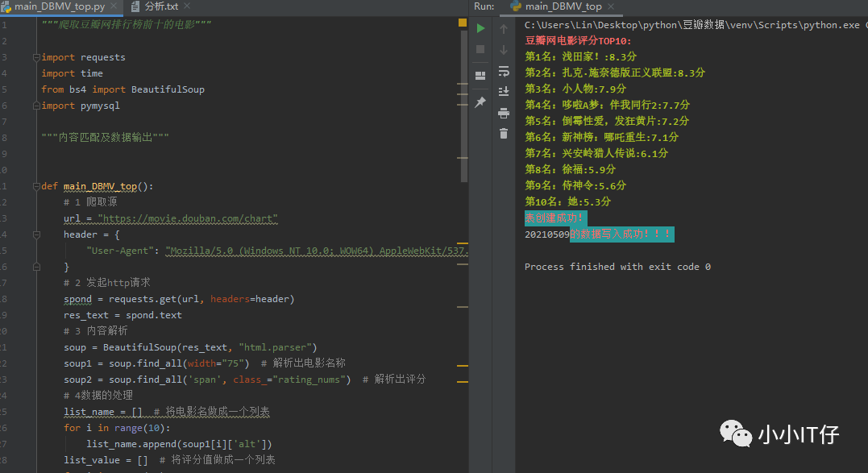Viewport: 868px width, 473px height.
Task: Click output line '第3名: 小人物:7.9分'
Action: point(575,89)
